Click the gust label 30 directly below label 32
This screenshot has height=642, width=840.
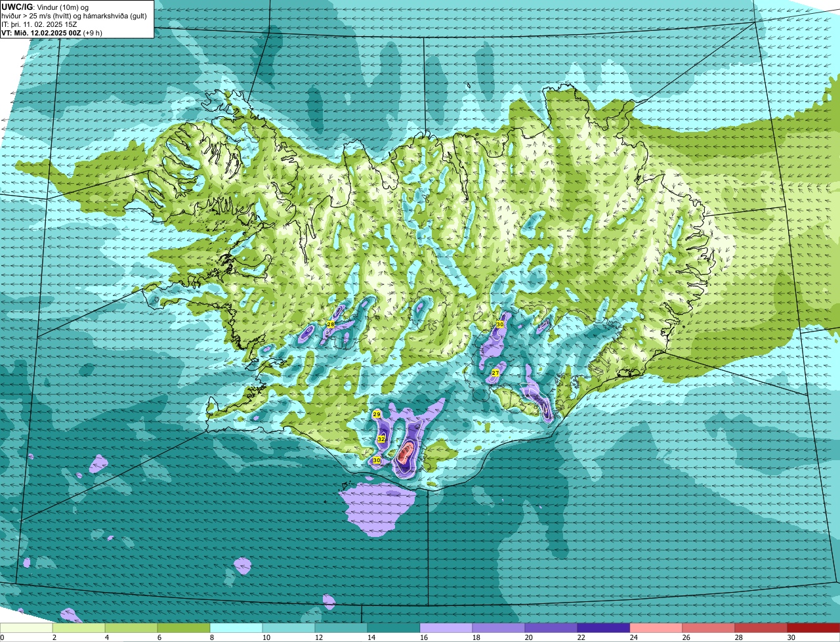coord(377,461)
